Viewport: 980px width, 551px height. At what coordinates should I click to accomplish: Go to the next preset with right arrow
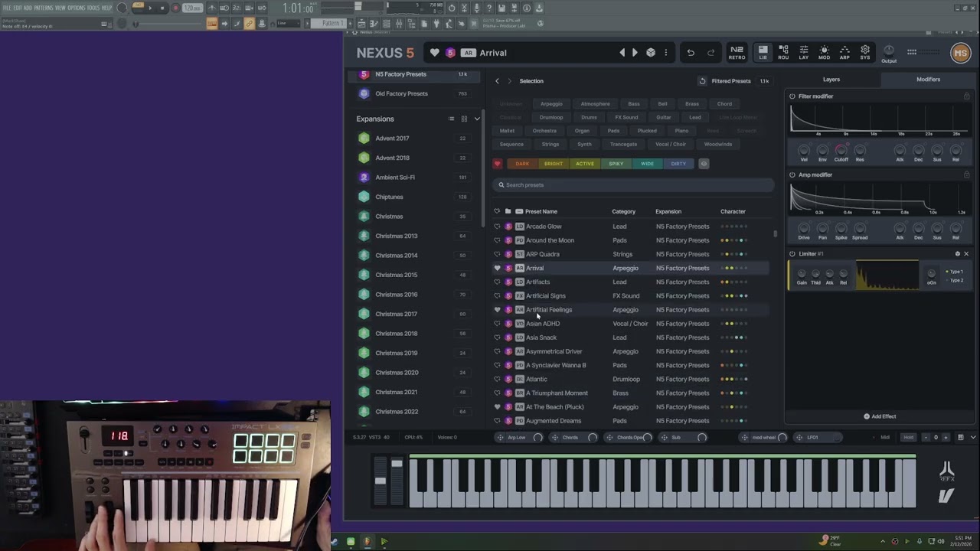635,53
